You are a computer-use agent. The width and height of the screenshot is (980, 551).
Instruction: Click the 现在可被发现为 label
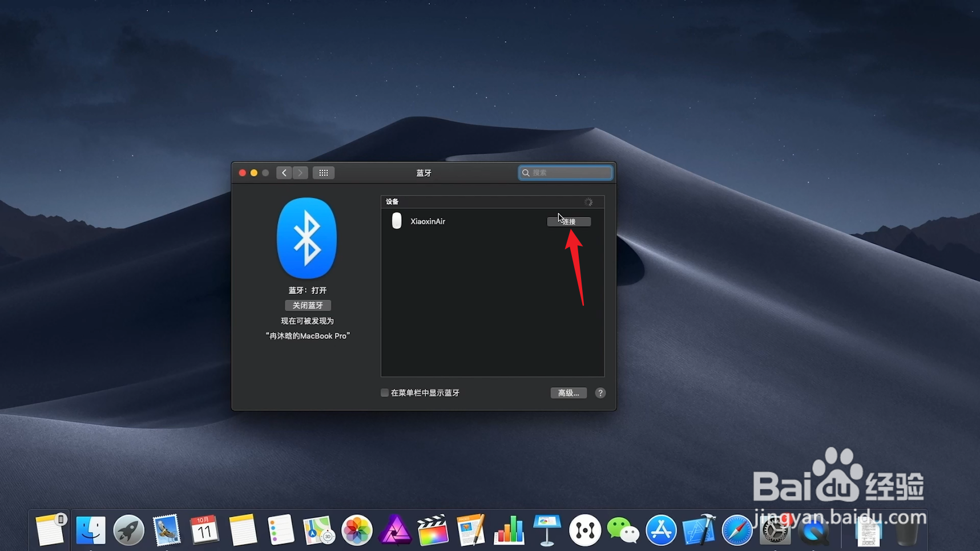[308, 321]
